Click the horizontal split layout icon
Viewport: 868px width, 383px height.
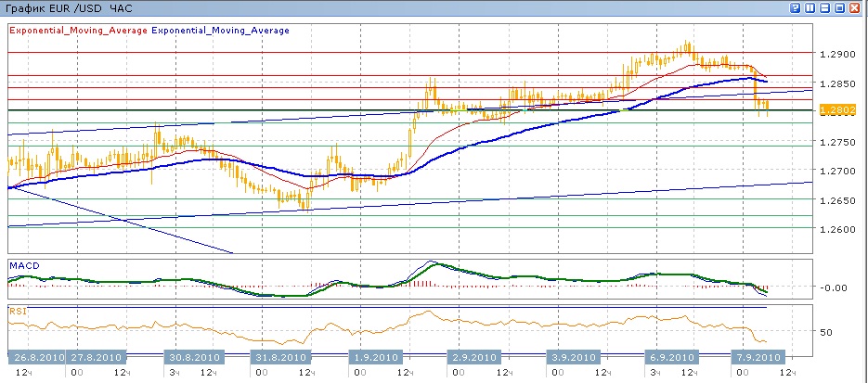825,7
